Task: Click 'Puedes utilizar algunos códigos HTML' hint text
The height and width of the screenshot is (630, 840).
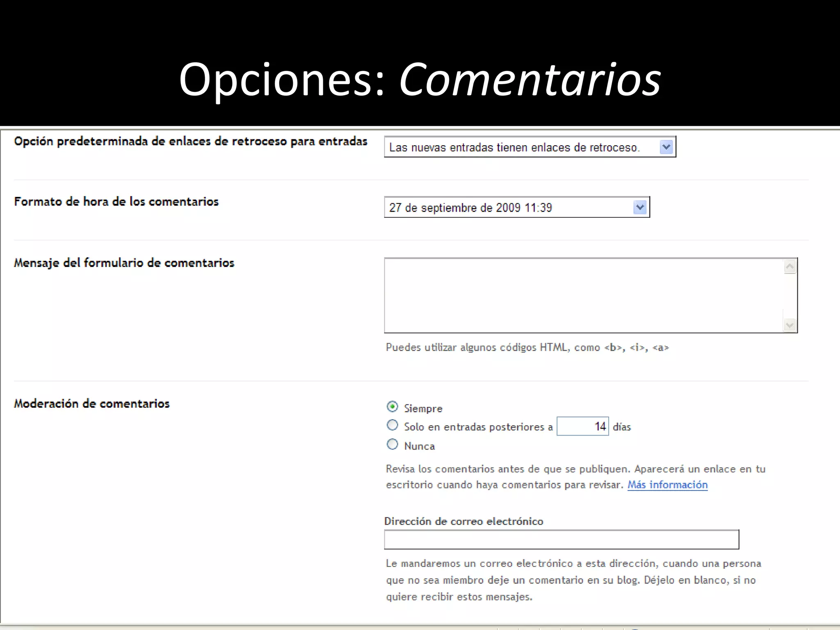Action: coord(527,347)
